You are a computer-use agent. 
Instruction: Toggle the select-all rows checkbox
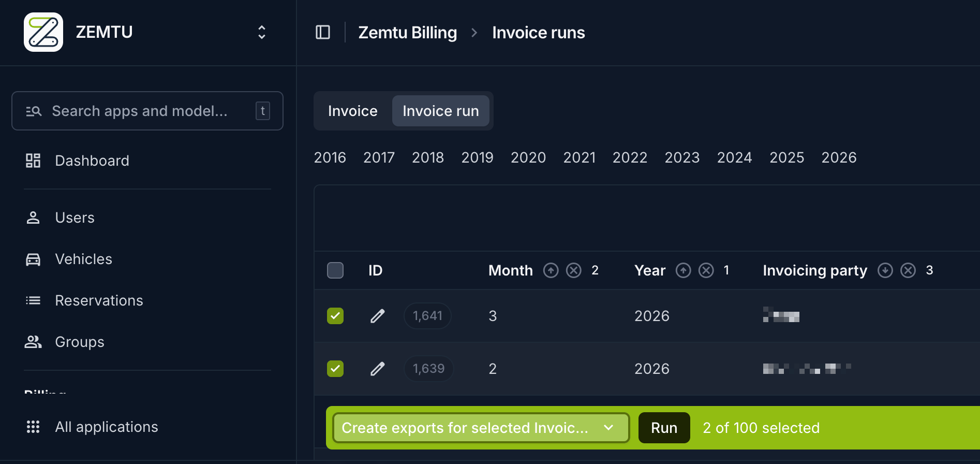tap(335, 270)
